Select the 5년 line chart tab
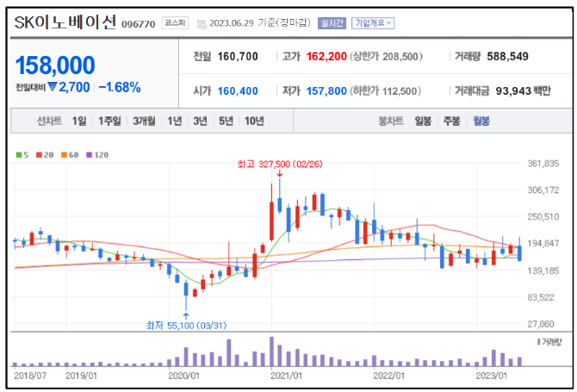Image resolution: width=577 pixels, height=392 pixels. click(226, 121)
